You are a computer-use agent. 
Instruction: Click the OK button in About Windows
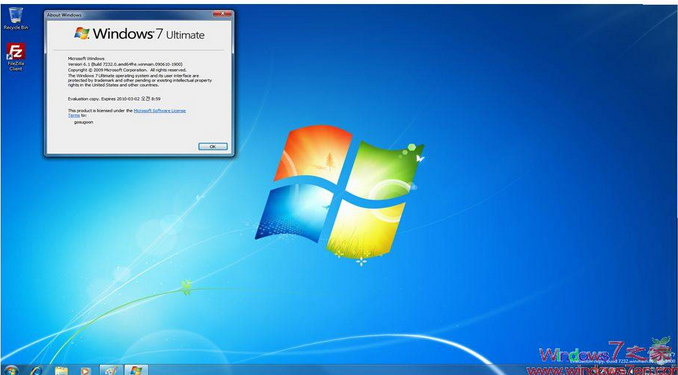[213, 147]
